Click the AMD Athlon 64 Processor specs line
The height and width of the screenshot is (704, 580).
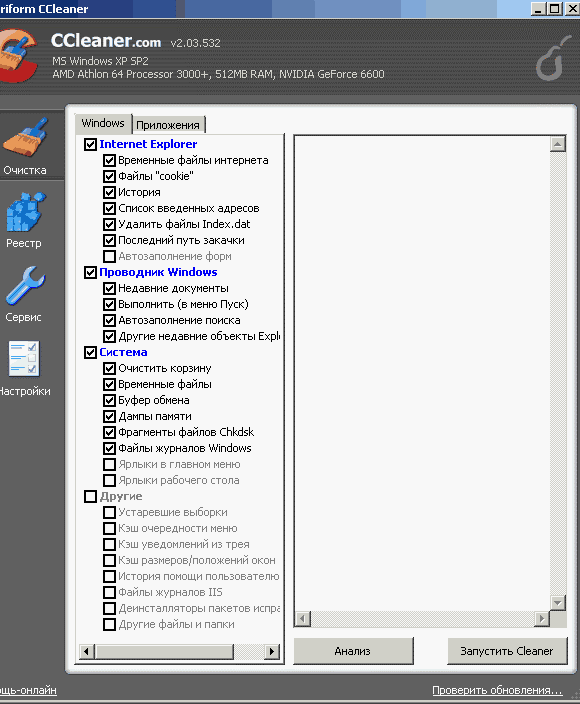(218, 74)
